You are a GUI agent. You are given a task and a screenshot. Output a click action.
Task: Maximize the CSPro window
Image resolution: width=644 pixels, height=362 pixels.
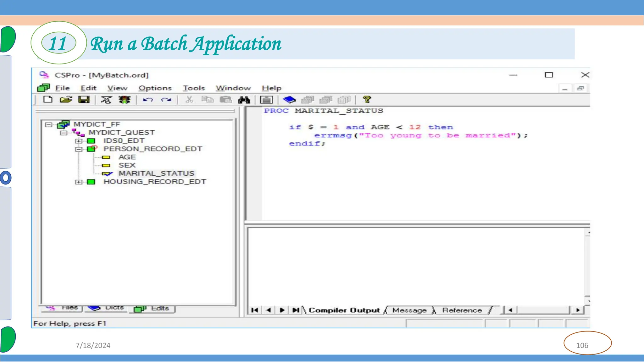point(549,75)
